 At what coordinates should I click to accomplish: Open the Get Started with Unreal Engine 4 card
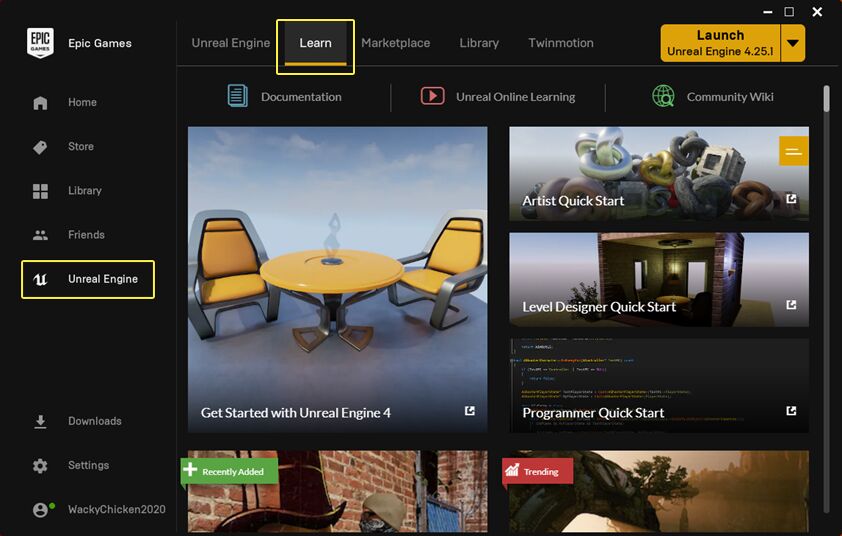[x=338, y=279]
